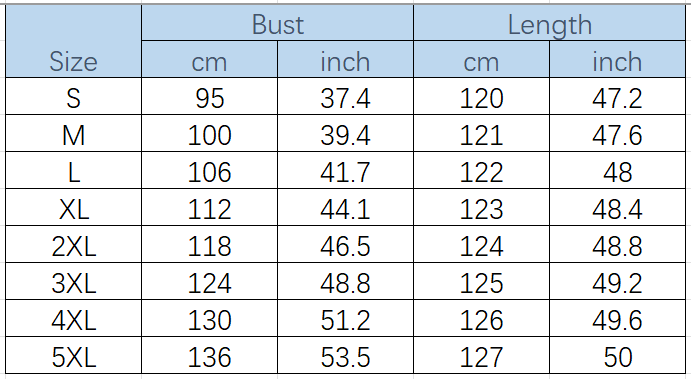Click the bust inch value 51.2
The image size is (691, 379).
[345, 319]
